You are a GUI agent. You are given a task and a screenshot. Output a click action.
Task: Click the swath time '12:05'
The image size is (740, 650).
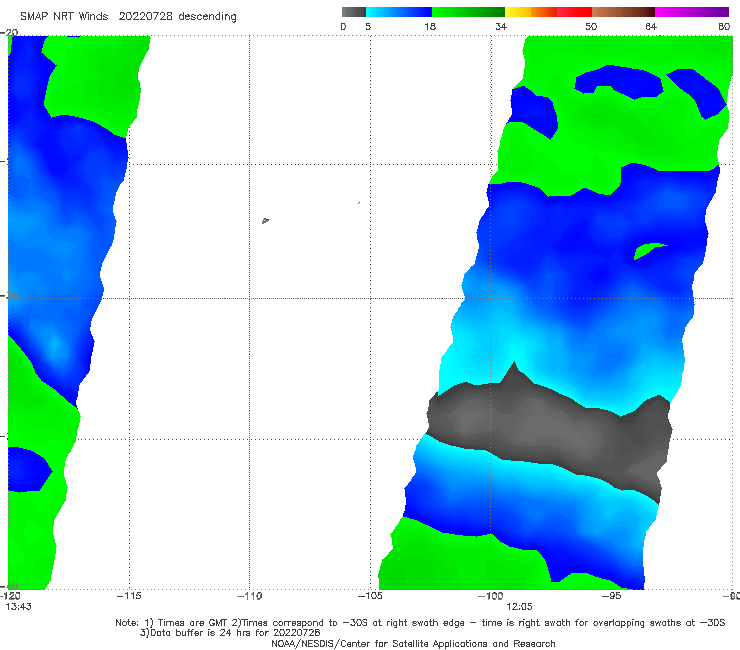[519, 607]
